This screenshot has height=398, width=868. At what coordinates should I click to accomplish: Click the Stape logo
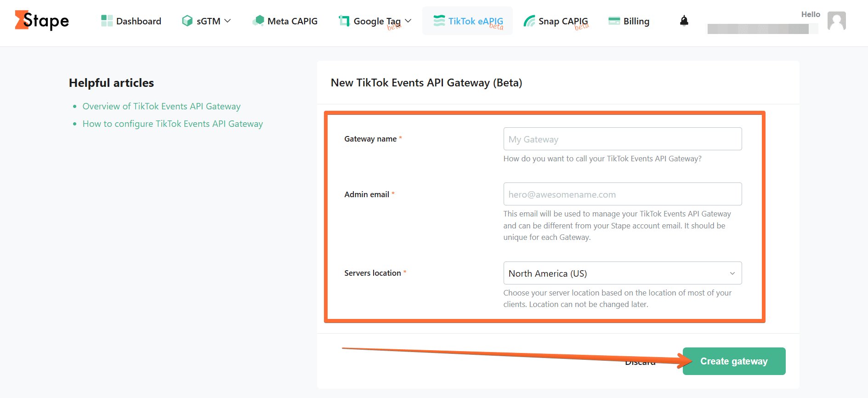42,20
